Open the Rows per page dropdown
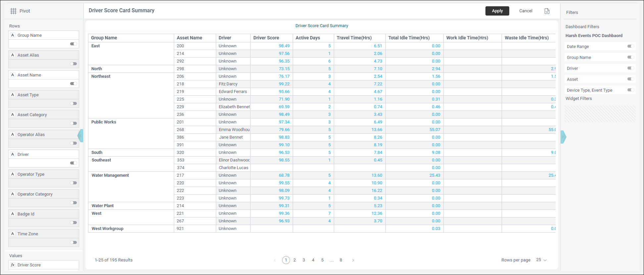 pyautogui.click(x=541, y=260)
